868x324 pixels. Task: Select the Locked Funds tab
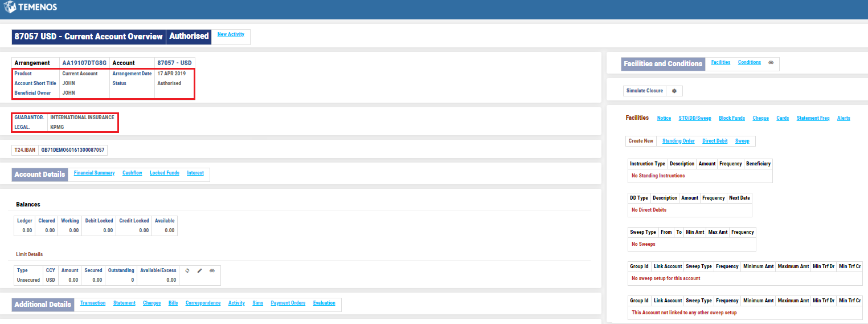pyautogui.click(x=164, y=173)
